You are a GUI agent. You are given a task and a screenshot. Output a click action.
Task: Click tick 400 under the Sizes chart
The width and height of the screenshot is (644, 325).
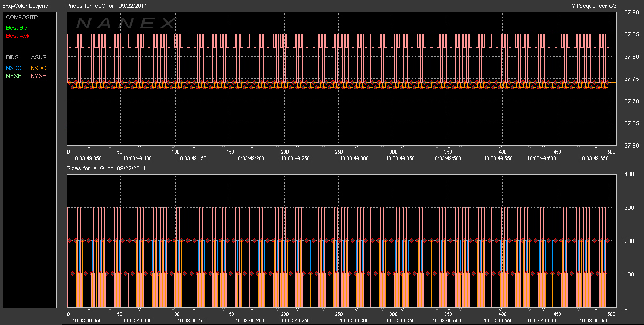(x=502, y=314)
